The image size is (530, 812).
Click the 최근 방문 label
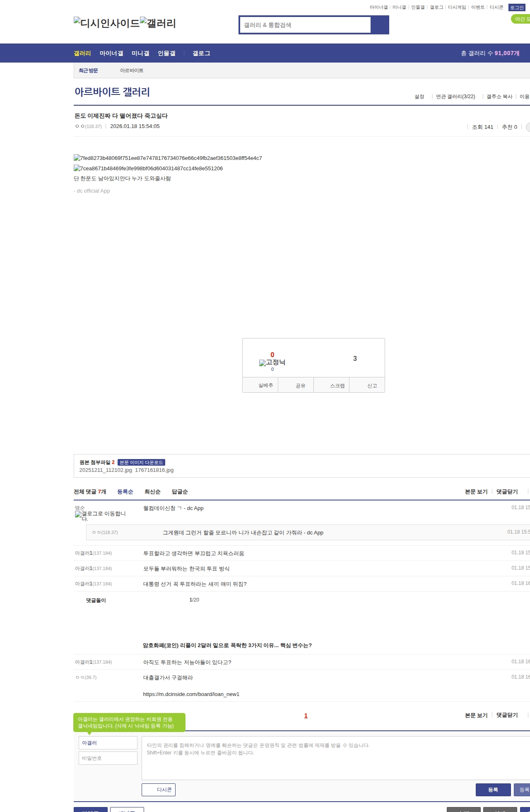coord(88,70)
